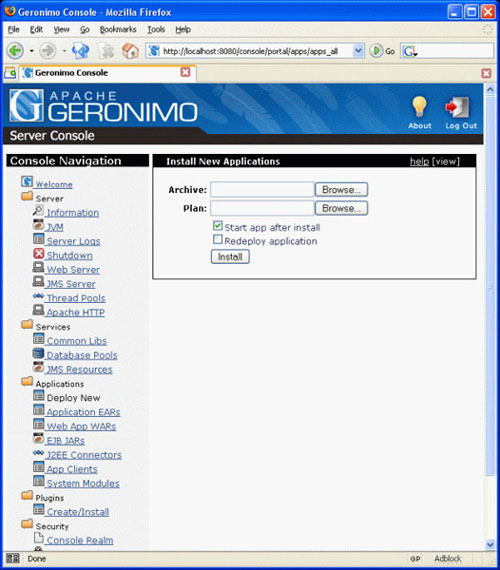The image size is (500, 570).
Task: Click the Forward arrow toolbar button
Action: pos(48,51)
